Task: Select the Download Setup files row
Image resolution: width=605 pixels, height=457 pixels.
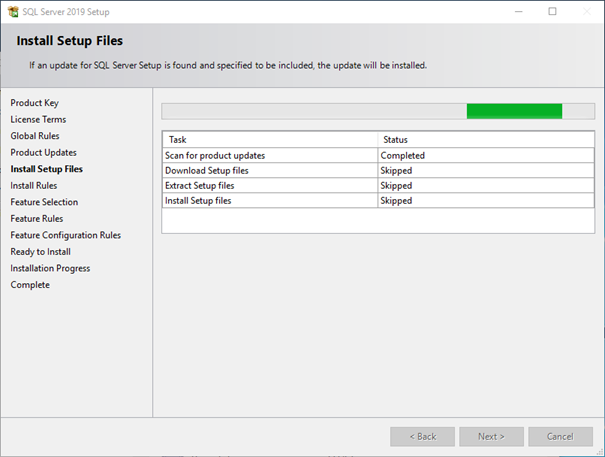Action: pyautogui.click(x=378, y=171)
